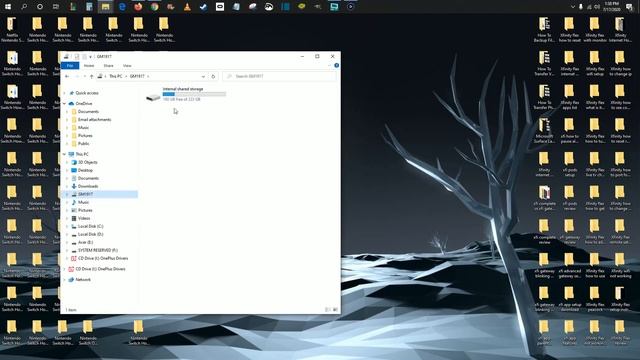Launch Firefox from taskbar

(x=138, y=7)
